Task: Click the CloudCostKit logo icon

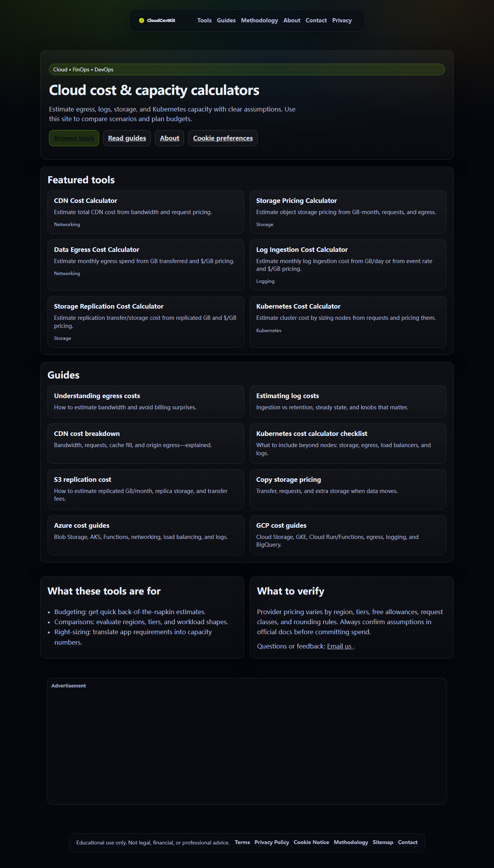Action: pos(142,20)
